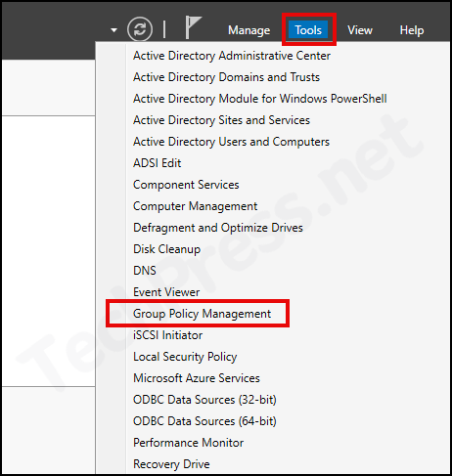This screenshot has height=476, width=452.
Task: Open Local Security Policy
Action: pos(185,357)
